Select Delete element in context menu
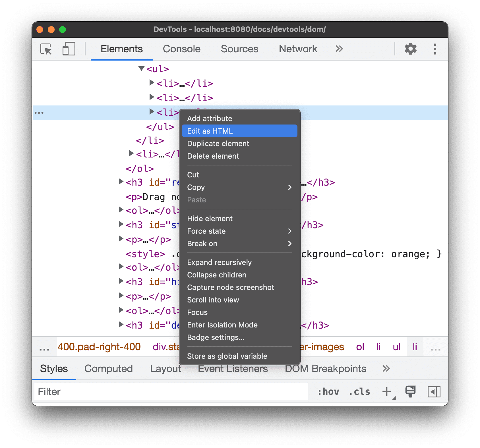Screen dimensions: 480x448 click(x=213, y=156)
